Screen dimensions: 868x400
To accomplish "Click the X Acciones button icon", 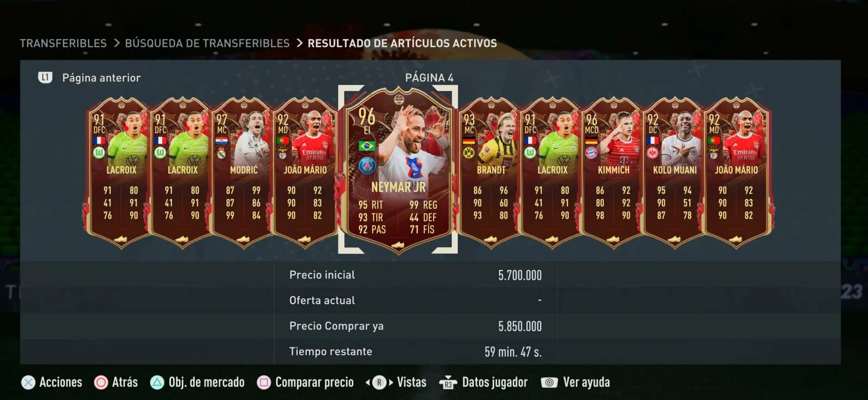I will point(28,382).
